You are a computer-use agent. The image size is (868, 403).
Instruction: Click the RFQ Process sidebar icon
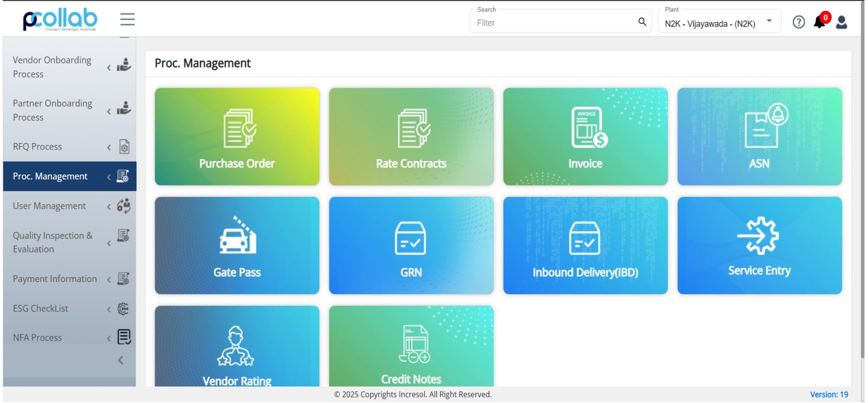pyautogui.click(x=125, y=147)
